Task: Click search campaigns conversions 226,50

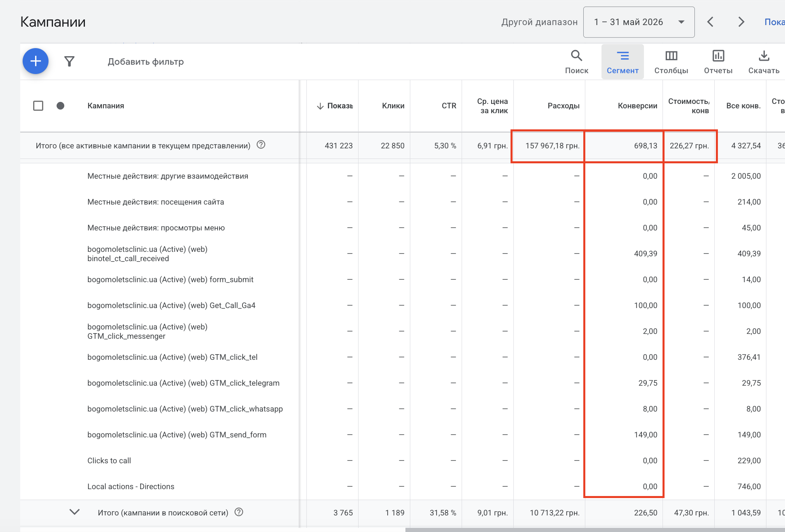Action: [646, 513]
